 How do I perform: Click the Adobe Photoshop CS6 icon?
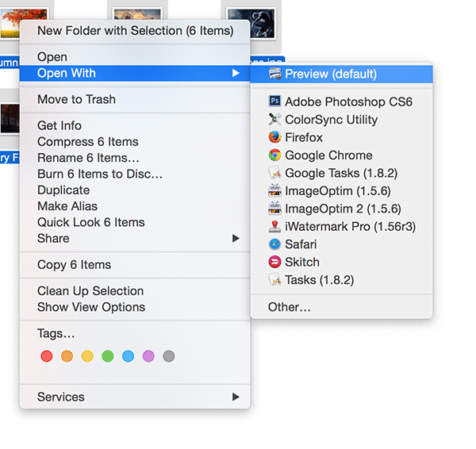pos(275,101)
